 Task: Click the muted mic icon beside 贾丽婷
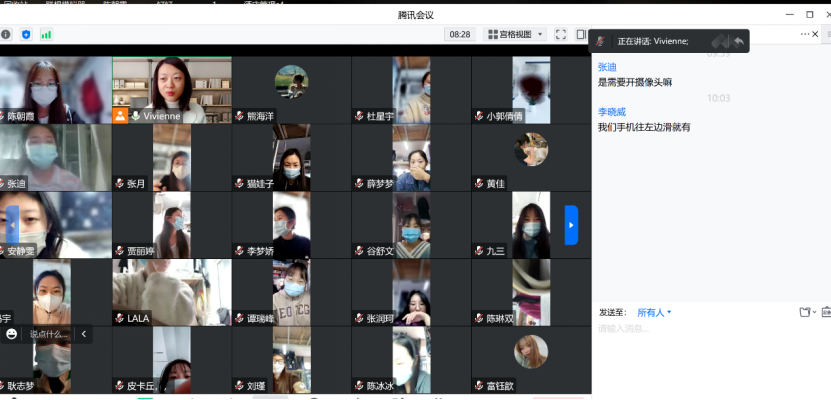tap(119, 251)
